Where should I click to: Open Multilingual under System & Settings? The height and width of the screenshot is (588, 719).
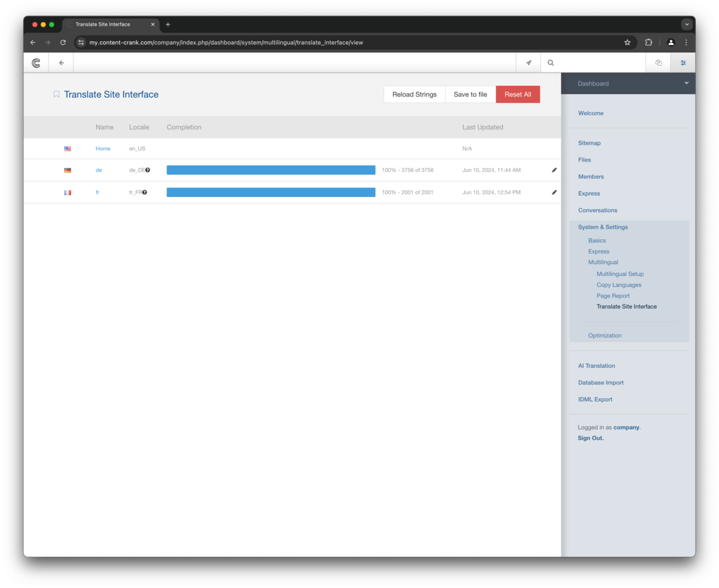point(603,263)
